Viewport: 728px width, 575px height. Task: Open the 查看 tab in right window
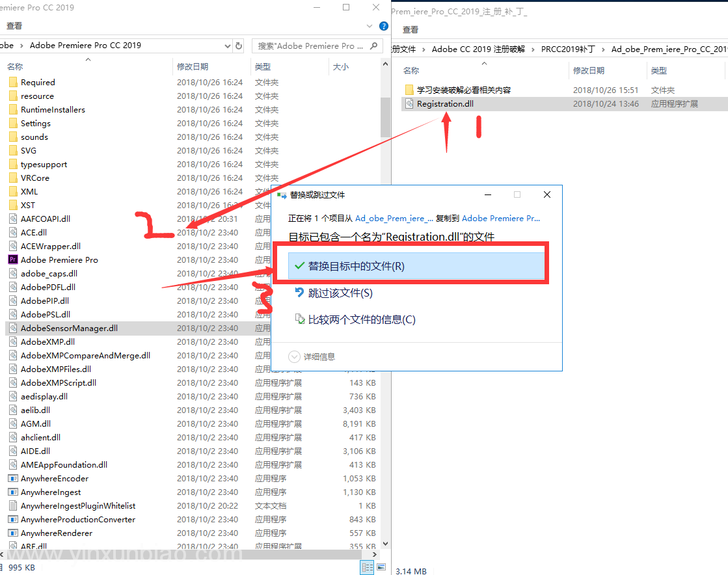(411, 30)
